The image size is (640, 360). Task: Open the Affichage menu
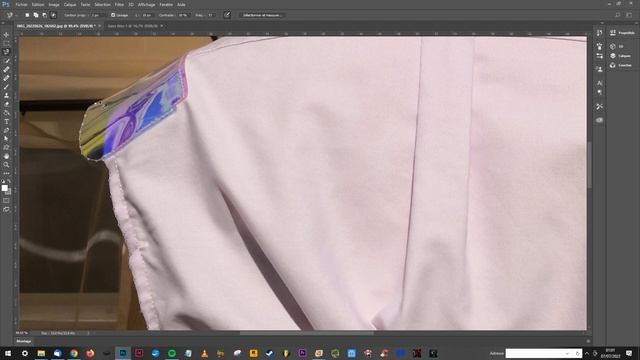pyautogui.click(x=146, y=4)
